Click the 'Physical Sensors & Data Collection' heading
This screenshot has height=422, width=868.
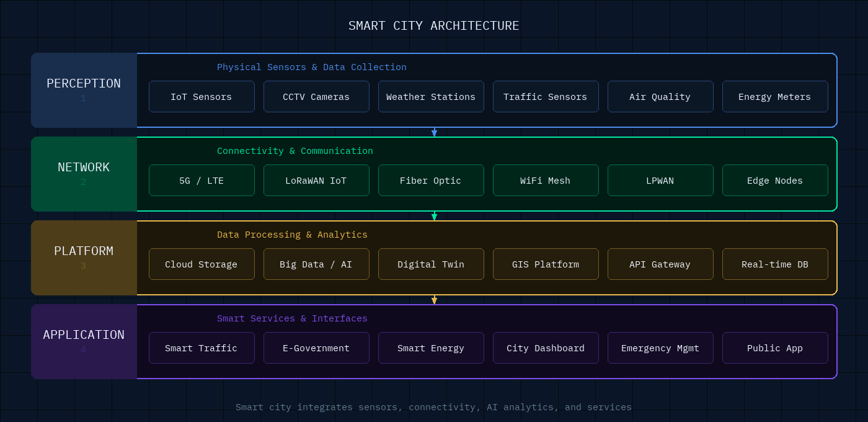pyautogui.click(x=312, y=67)
